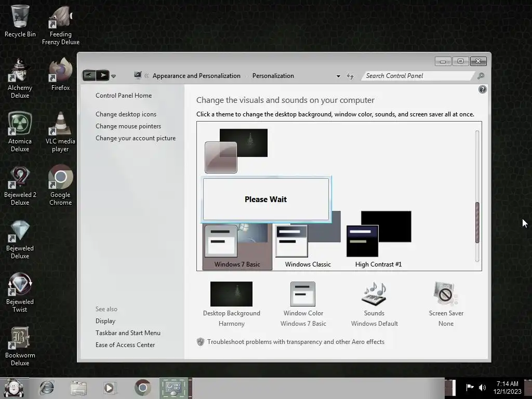Viewport: 532px width, 399px height.
Task: Click the refresh arrows icon in address bar
Action: [350, 76]
